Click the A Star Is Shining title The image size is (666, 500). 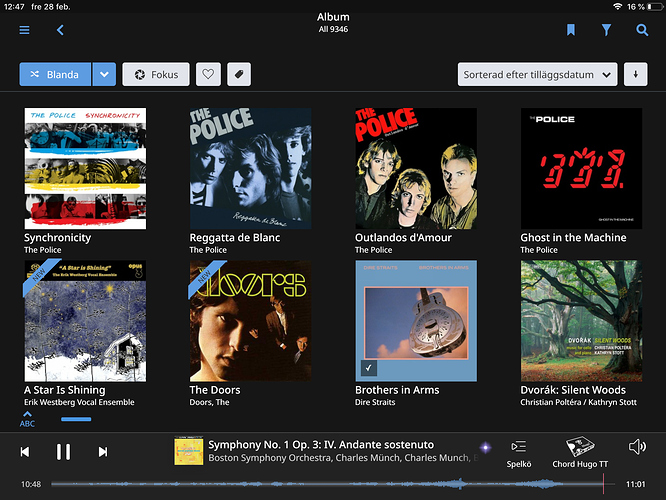(65, 390)
